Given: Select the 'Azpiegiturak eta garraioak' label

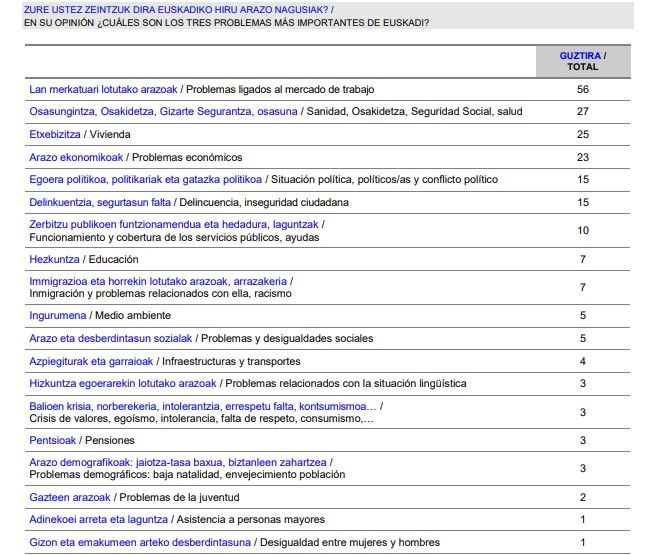Looking at the screenshot, I should [x=91, y=361].
